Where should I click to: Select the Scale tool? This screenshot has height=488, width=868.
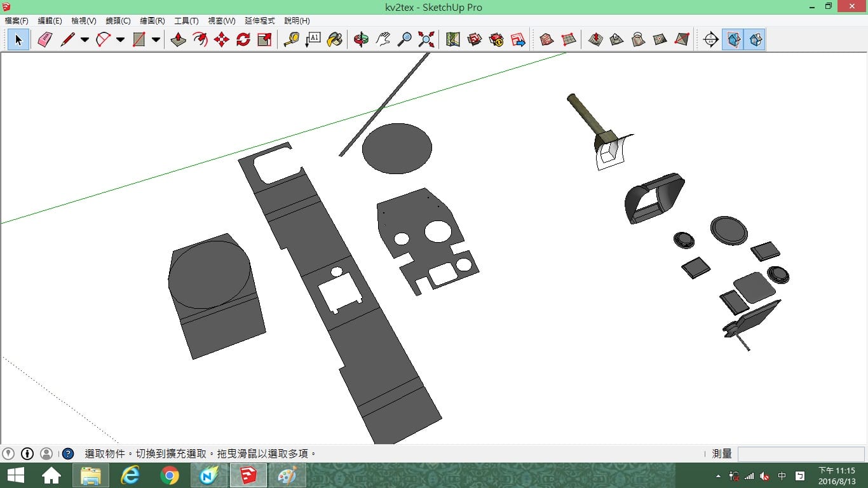click(265, 40)
